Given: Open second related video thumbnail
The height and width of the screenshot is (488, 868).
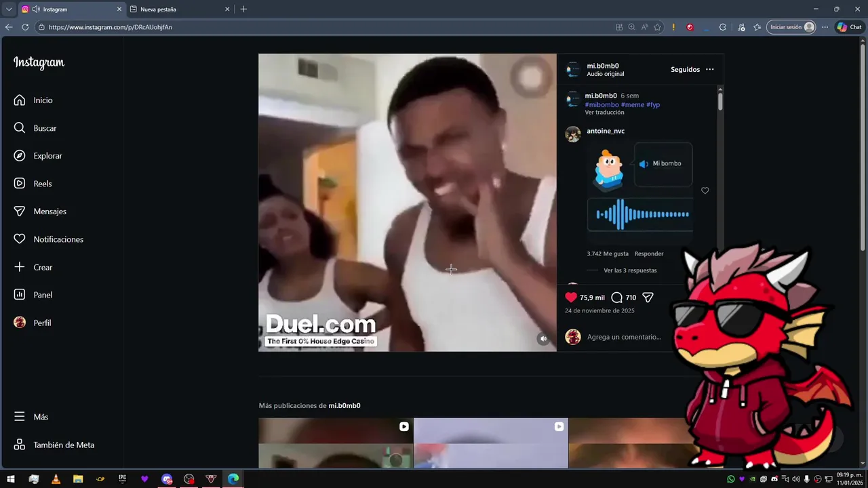Looking at the screenshot, I should pyautogui.click(x=491, y=443).
